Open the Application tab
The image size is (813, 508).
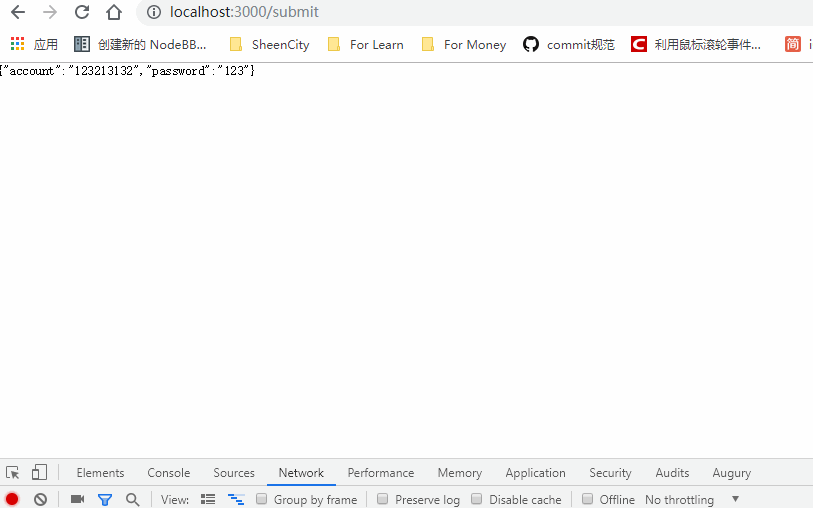[x=536, y=473]
